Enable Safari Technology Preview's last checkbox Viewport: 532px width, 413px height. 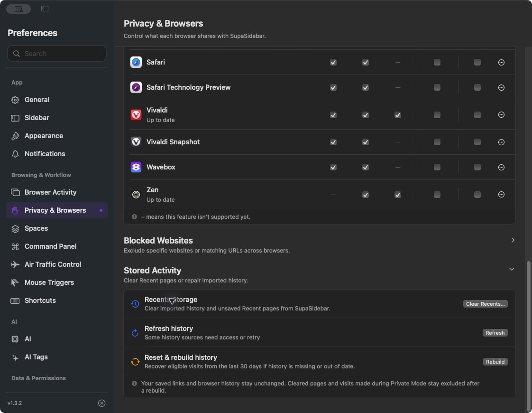[x=477, y=87]
